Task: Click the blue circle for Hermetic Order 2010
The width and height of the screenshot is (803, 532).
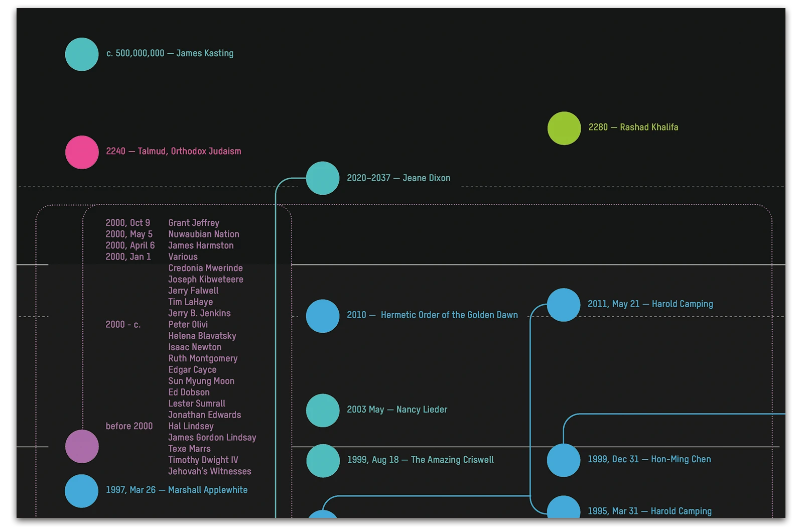Action: click(x=323, y=316)
